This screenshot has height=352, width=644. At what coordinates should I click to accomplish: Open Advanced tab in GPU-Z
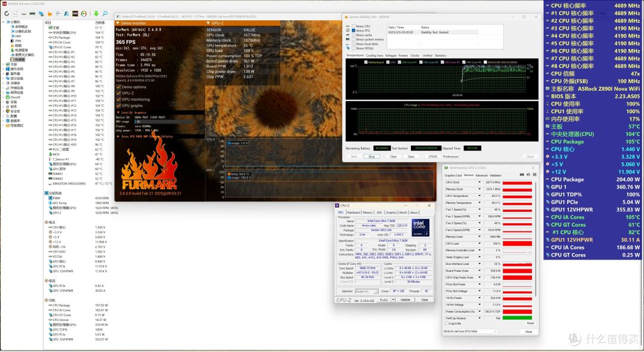481,175
